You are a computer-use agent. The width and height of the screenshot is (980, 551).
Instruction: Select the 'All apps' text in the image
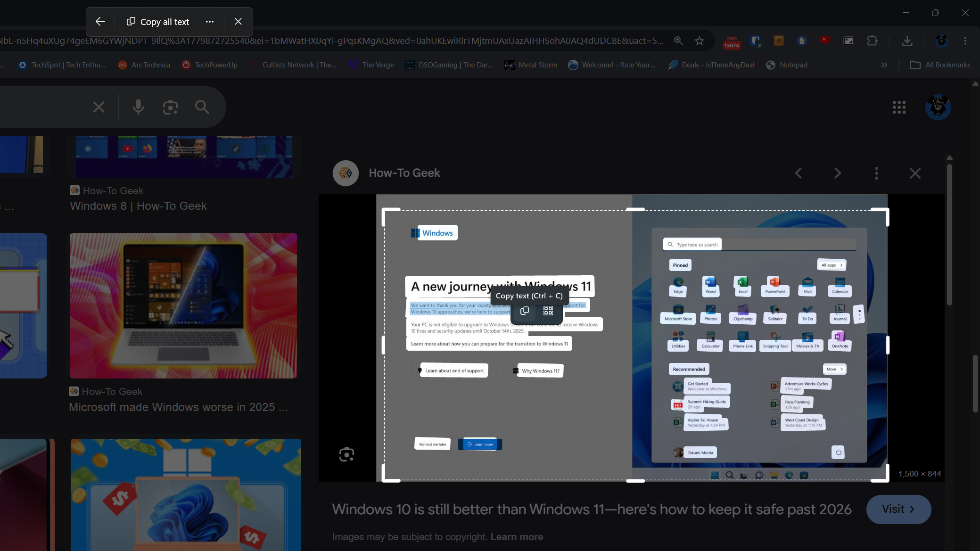point(828,265)
